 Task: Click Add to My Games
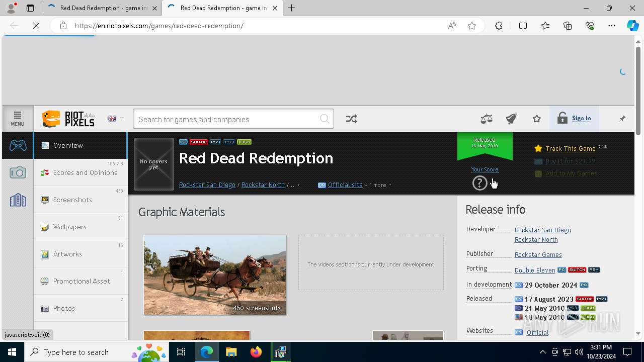click(x=571, y=173)
